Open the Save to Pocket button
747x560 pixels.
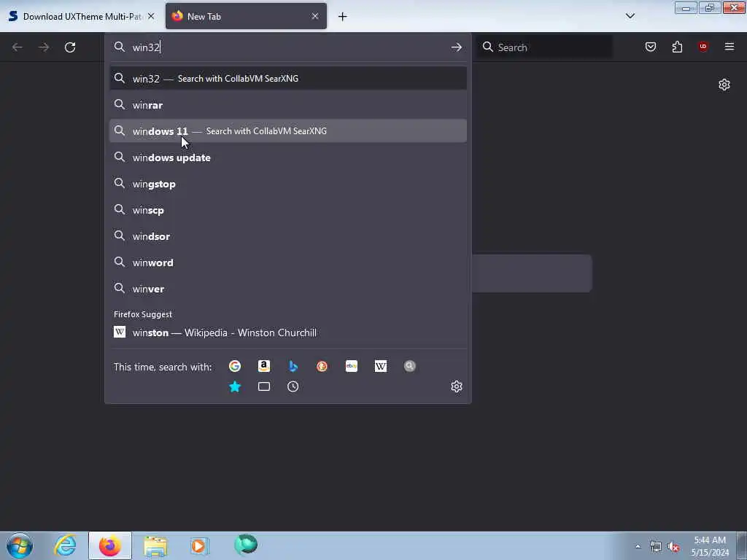click(x=650, y=47)
